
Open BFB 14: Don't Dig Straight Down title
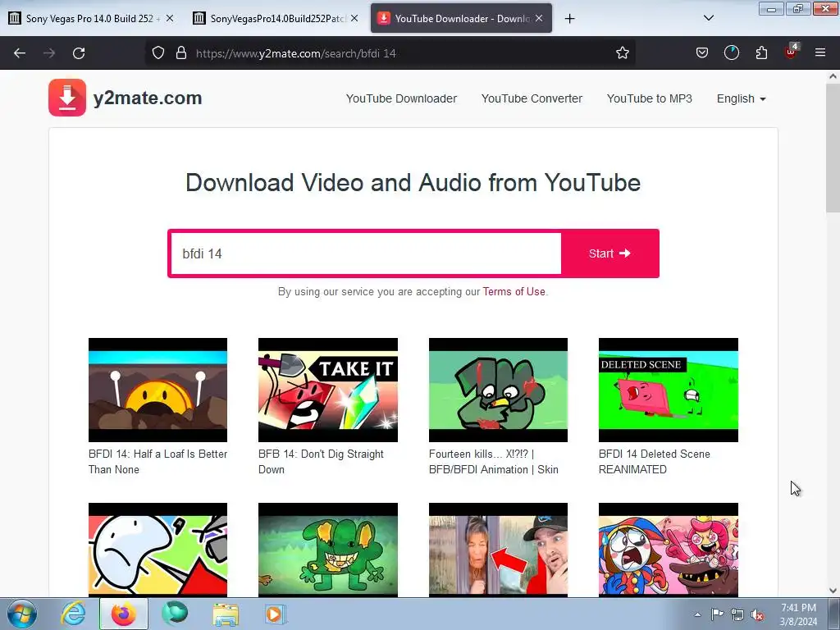tap(321, 462)
